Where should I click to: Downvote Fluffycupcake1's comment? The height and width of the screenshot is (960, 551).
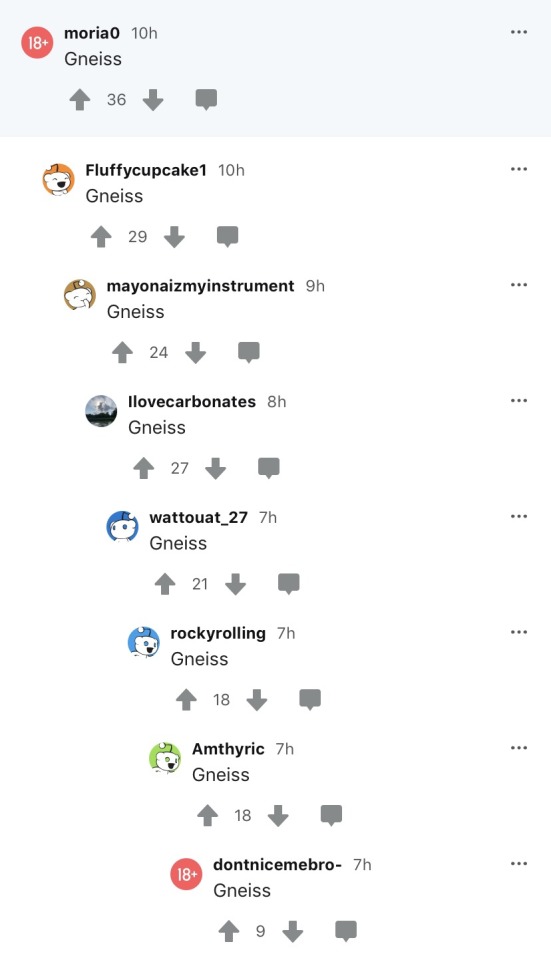[174, 236]
